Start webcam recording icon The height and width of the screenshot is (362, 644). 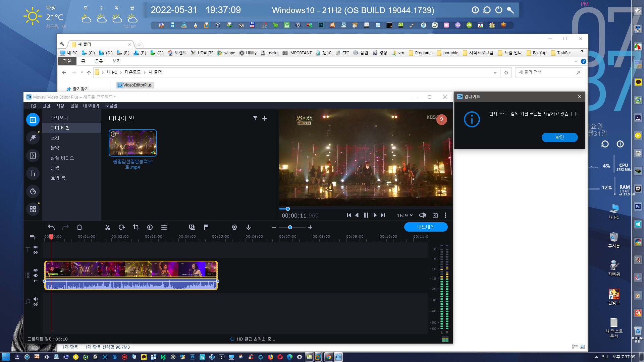[234, 227]
